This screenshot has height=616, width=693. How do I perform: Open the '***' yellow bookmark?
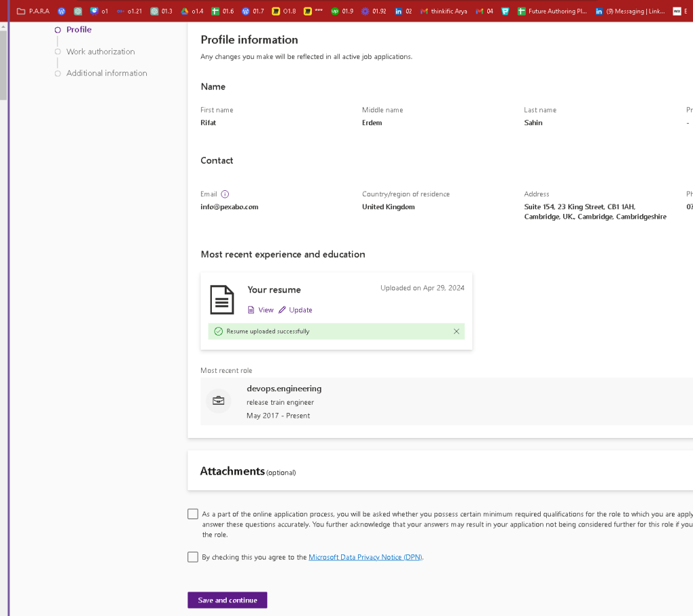pyautogui.click(x=313, y=11)
